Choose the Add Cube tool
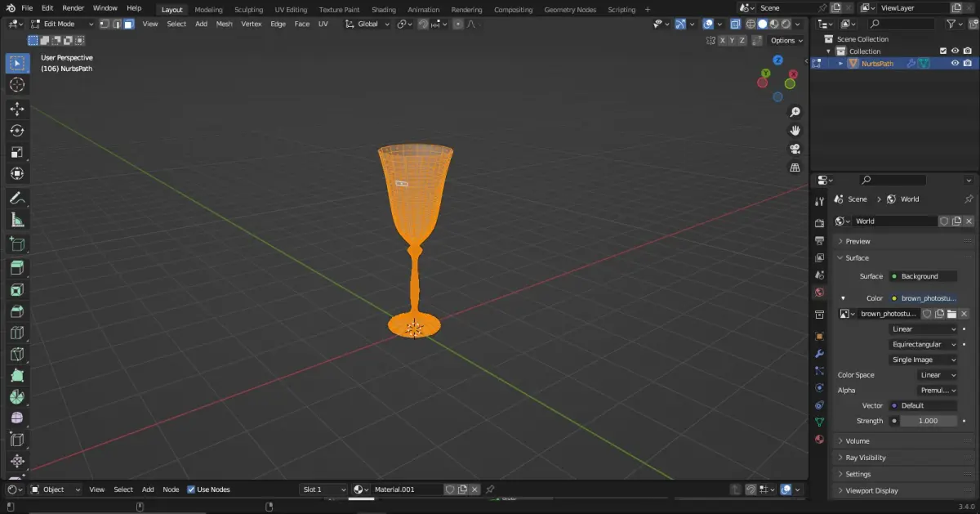The height and width of the screenshot is (514, 980). click(x=17, y=244)
